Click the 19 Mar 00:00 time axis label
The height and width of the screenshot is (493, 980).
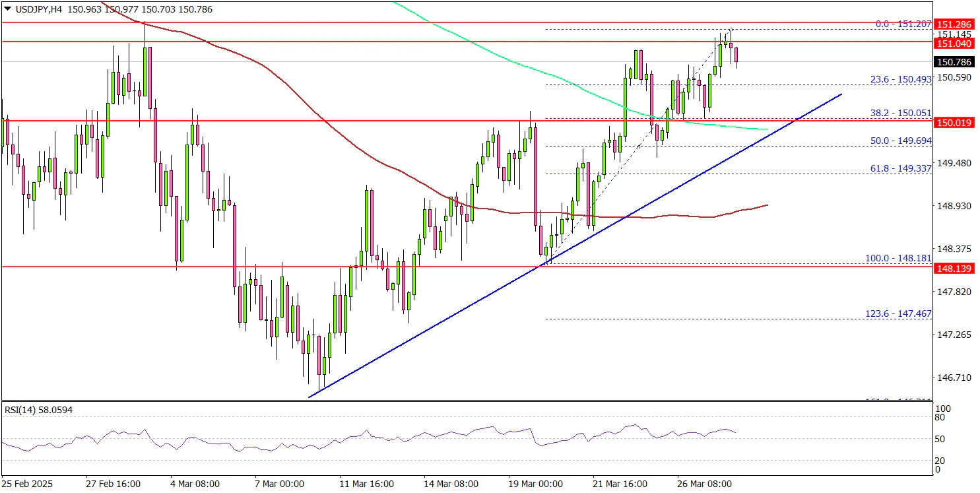[535, 484]
